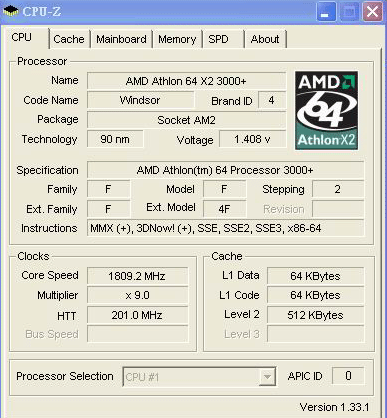The width and height of the screenshot is (387, 418).
Task: Minimize the CPU-Z window
Action: click(x=326, y=12)
